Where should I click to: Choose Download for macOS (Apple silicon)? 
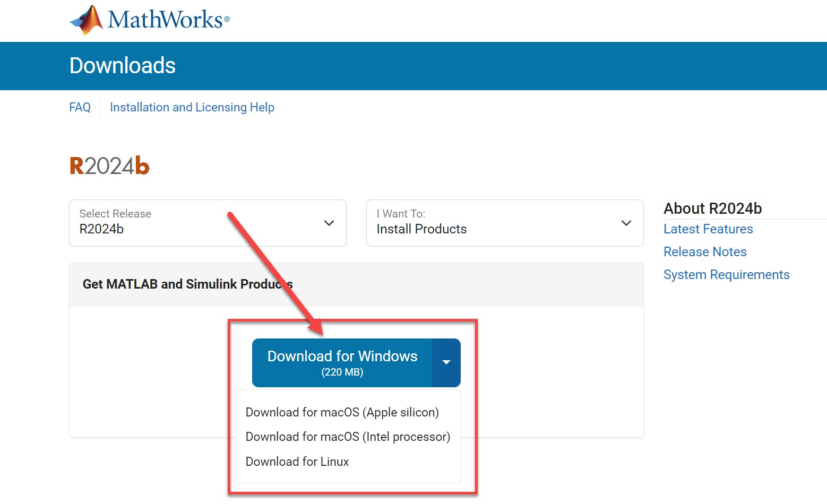pyautogui.click(x=342, y=412)
